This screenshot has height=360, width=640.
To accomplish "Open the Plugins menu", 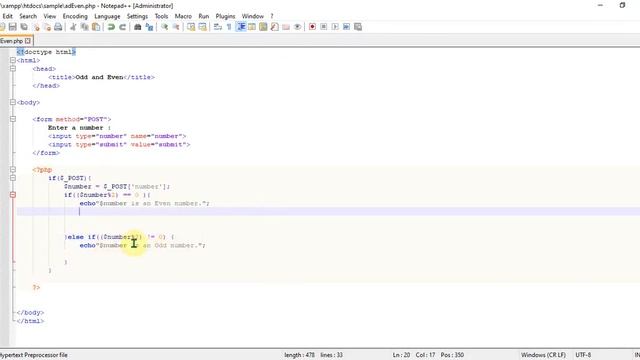I will point(225,16).
